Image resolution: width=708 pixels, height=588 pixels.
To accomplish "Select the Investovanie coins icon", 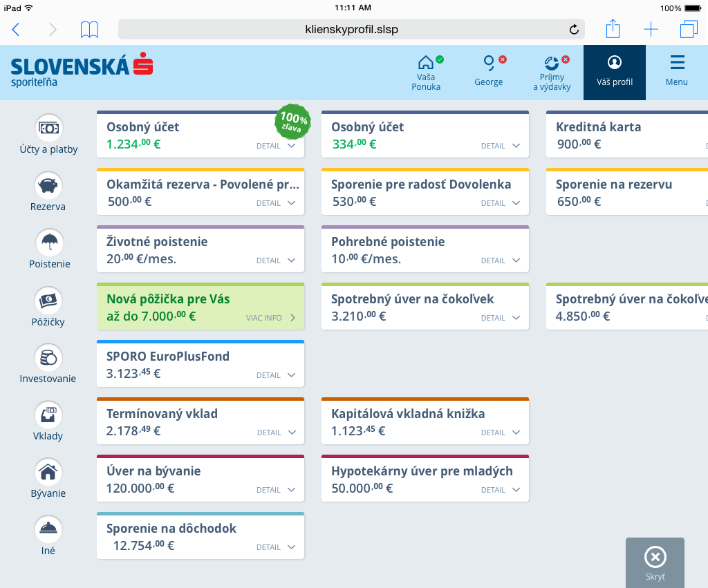I will [48, 358].
